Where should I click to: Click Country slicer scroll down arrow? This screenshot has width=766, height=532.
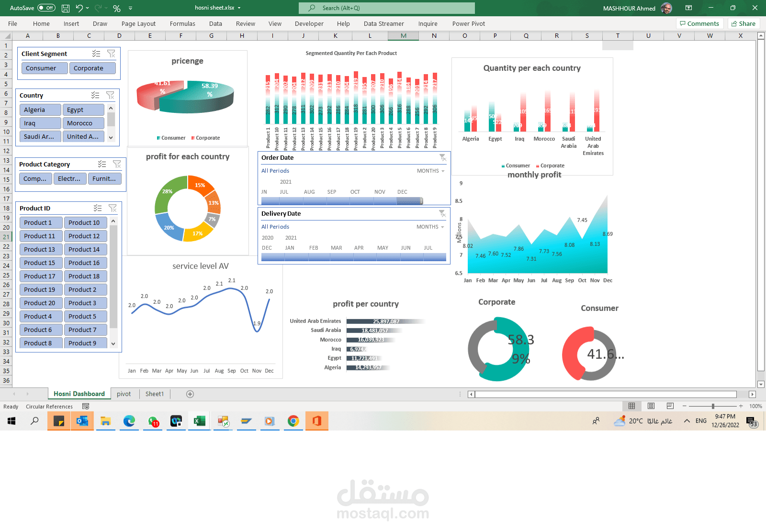point(111,137)
